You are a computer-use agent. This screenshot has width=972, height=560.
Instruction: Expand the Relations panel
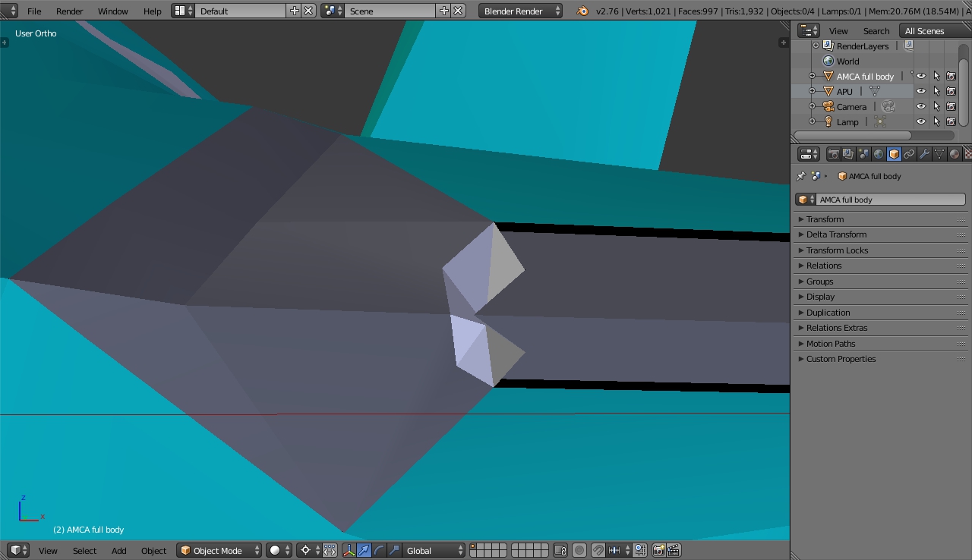[x=881, y=266]
